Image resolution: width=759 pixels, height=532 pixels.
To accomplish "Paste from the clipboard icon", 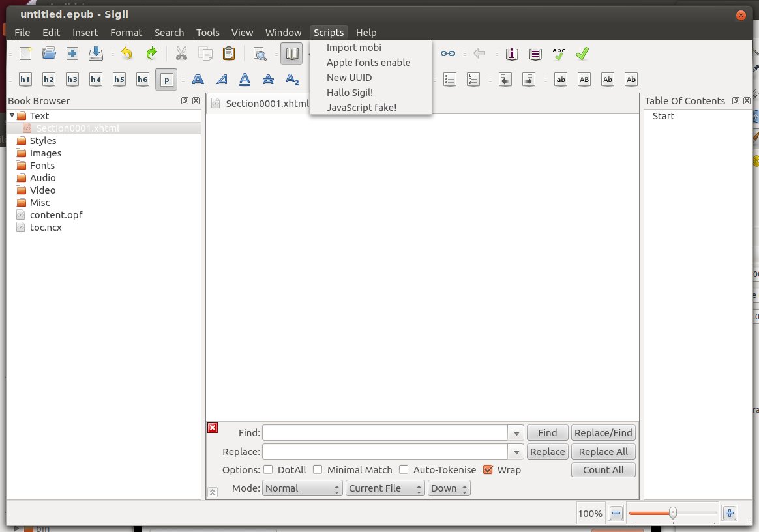I will click(x=229, y=53).
